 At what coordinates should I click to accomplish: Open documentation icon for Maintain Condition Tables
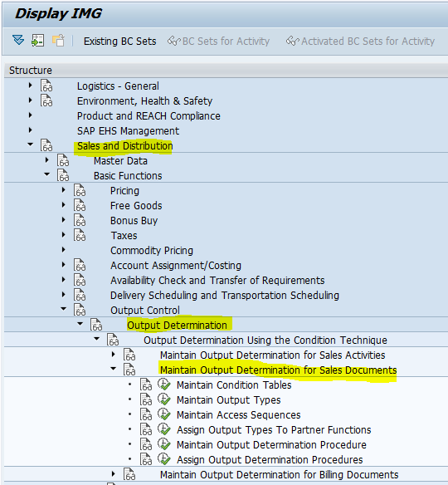146,385
